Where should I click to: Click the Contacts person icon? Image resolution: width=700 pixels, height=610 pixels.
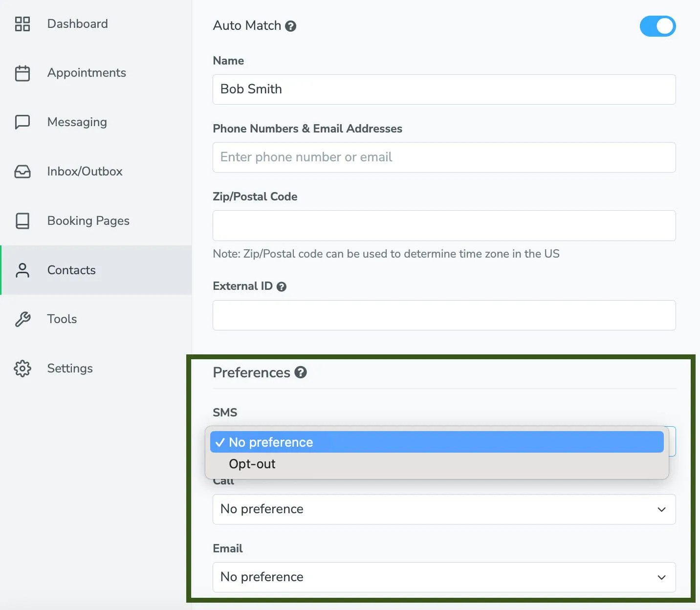pyautogui.click(x=22, y=270)
